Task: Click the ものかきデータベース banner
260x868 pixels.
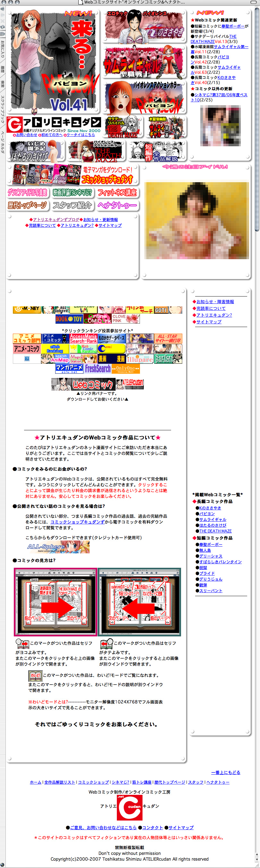Action: 112,339
